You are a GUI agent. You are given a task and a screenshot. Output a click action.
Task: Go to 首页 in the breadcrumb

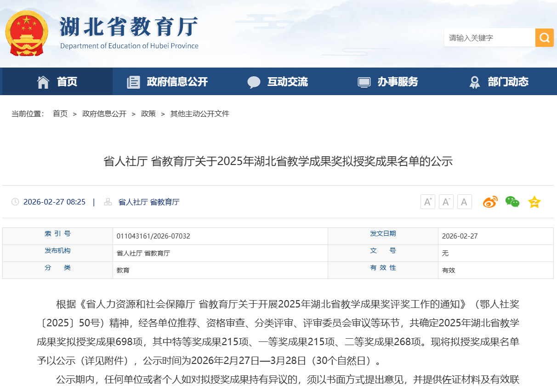60,114
